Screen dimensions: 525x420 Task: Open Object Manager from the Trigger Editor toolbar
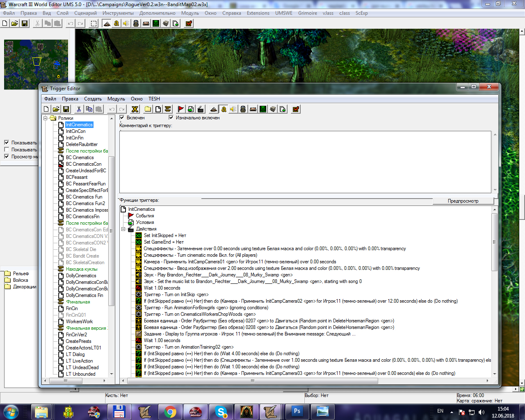[x=273, y=109]
